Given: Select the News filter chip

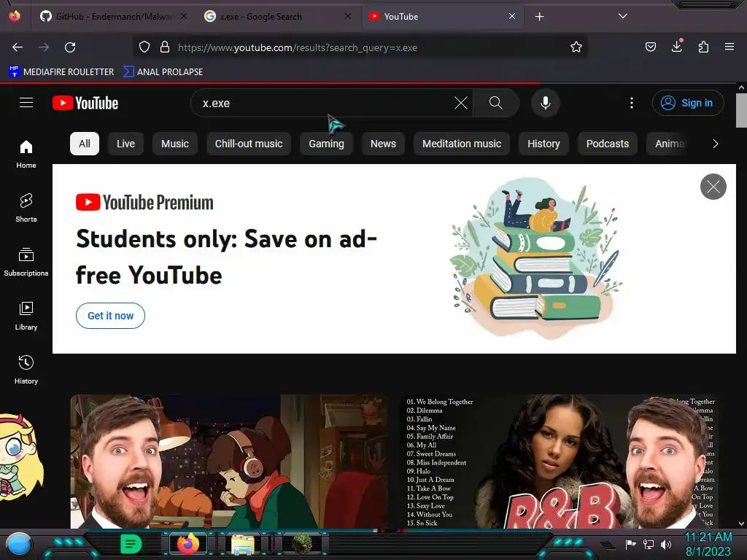Looking at the screenshot, I should click(383, 144).
